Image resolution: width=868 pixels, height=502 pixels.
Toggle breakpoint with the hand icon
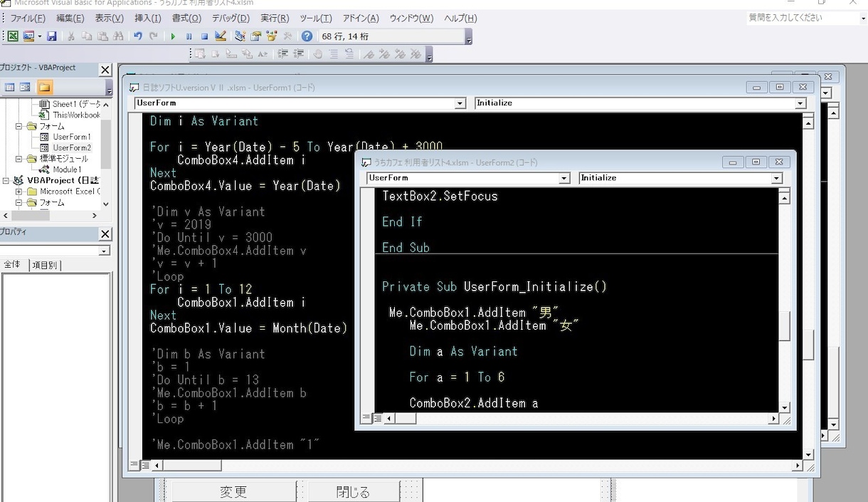[318, 53]
